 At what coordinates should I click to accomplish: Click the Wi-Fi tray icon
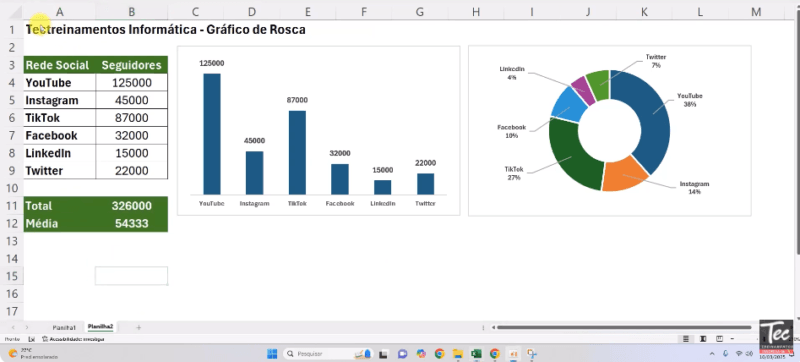click(739, 353)
